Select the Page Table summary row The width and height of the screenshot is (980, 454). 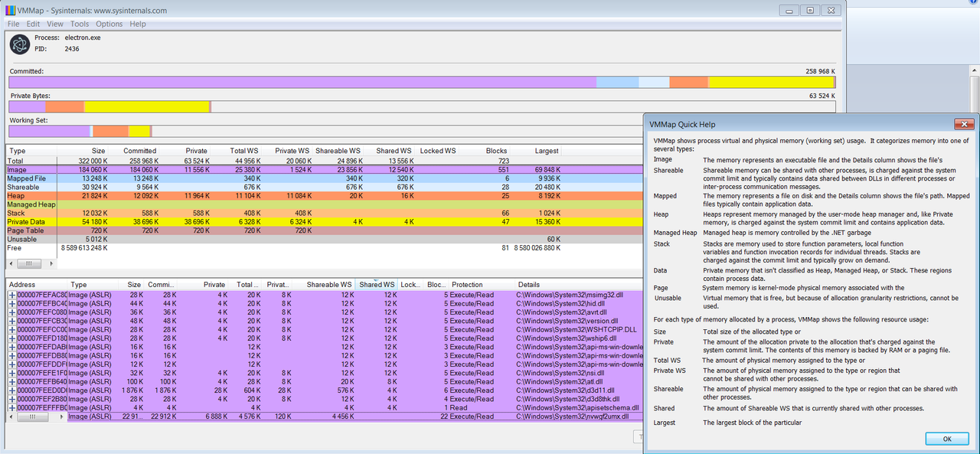point(324,230)
